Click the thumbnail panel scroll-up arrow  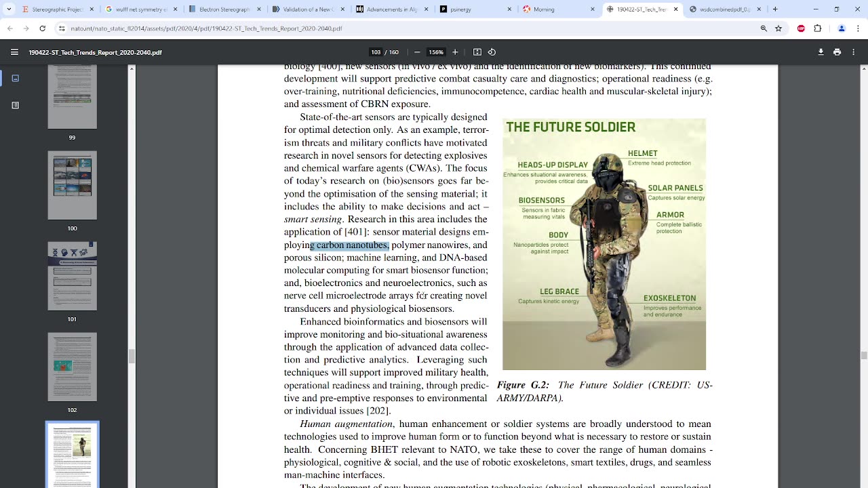132,68
